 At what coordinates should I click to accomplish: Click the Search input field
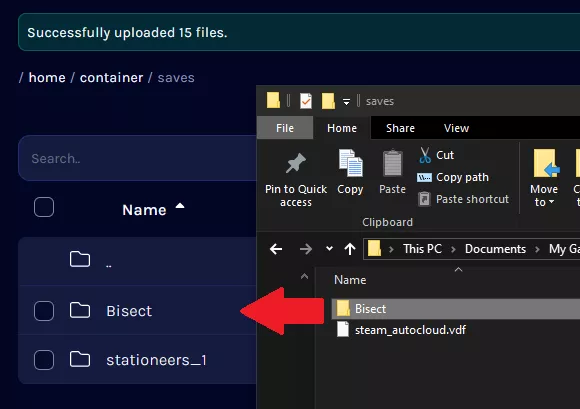click(x=138, y=158)
